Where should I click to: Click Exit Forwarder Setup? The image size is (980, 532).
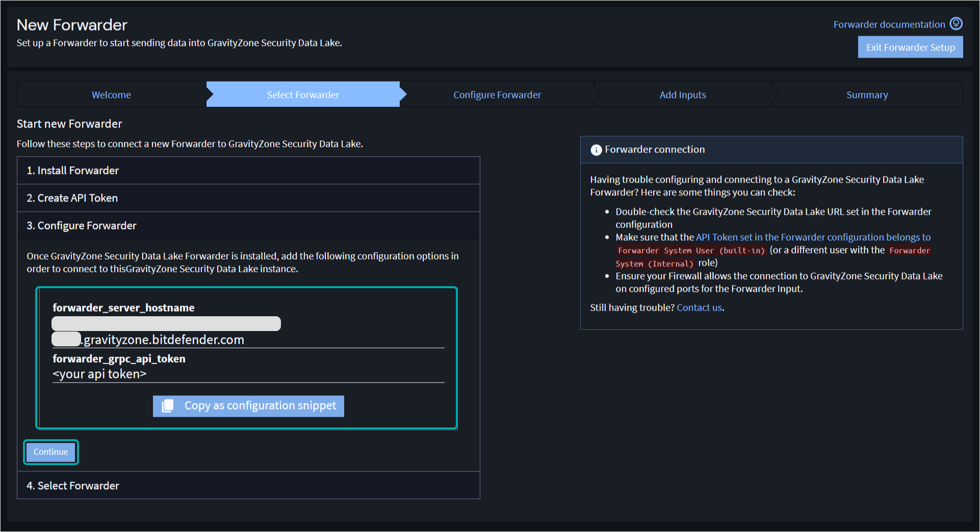click(x=910, y=47)
